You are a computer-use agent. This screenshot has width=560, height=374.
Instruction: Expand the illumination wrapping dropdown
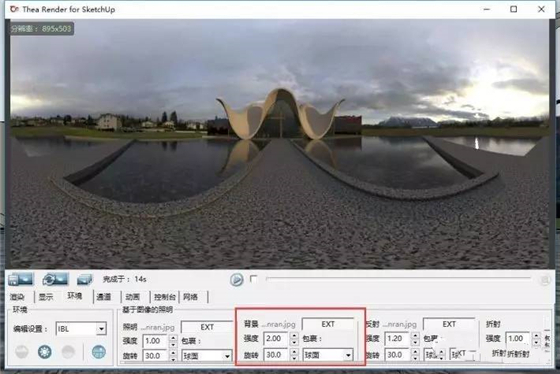(x=207, y=356)
